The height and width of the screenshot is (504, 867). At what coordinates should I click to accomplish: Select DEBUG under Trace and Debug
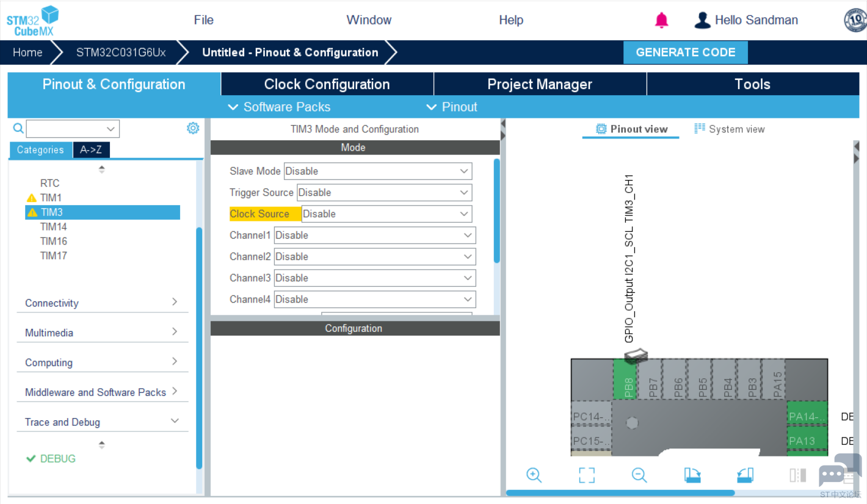coord(58,459)
